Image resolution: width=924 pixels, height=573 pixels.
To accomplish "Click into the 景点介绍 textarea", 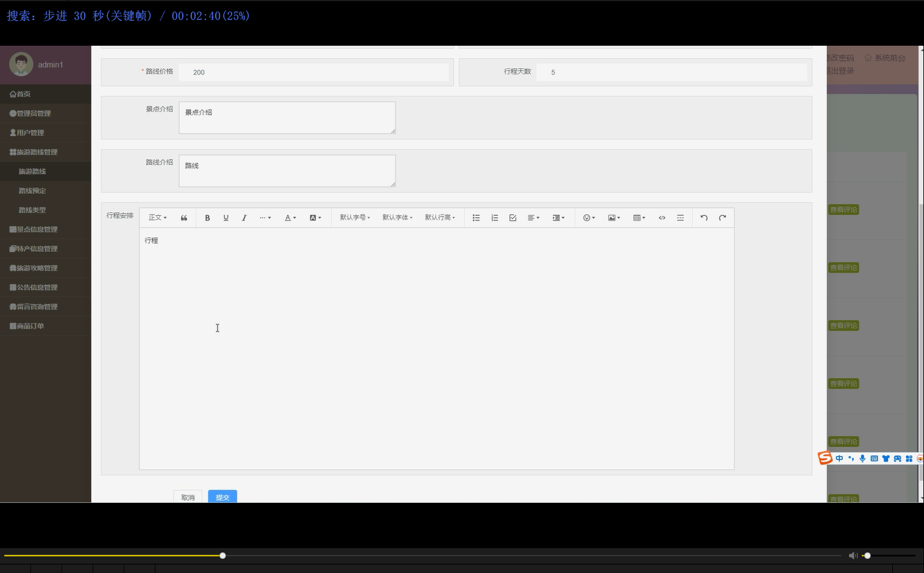I will pyautogui.click(x=287, y=118).
